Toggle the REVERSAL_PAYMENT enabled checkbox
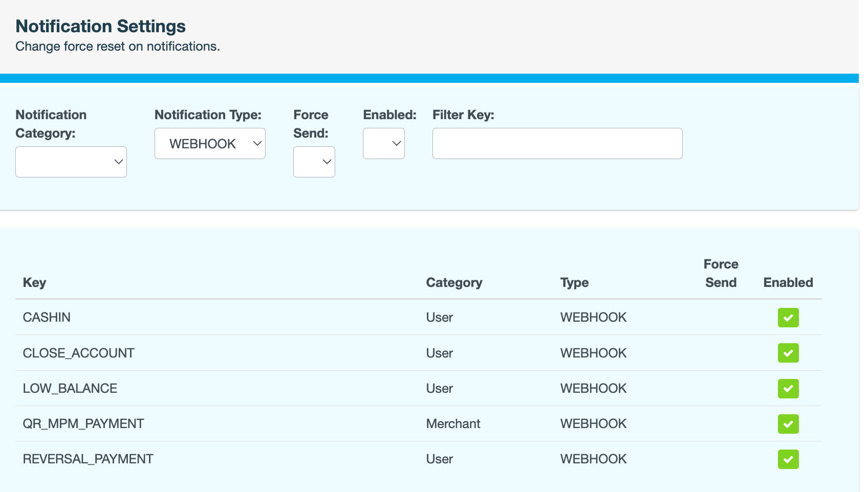This screenshot has height=492, width=868. pyautogui.click(x=788, y=459)
